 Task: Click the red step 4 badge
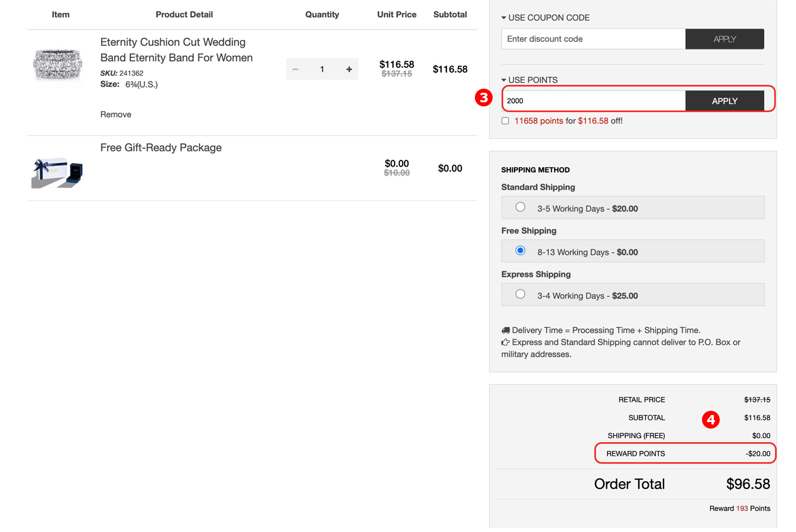[x=710, y=420]
